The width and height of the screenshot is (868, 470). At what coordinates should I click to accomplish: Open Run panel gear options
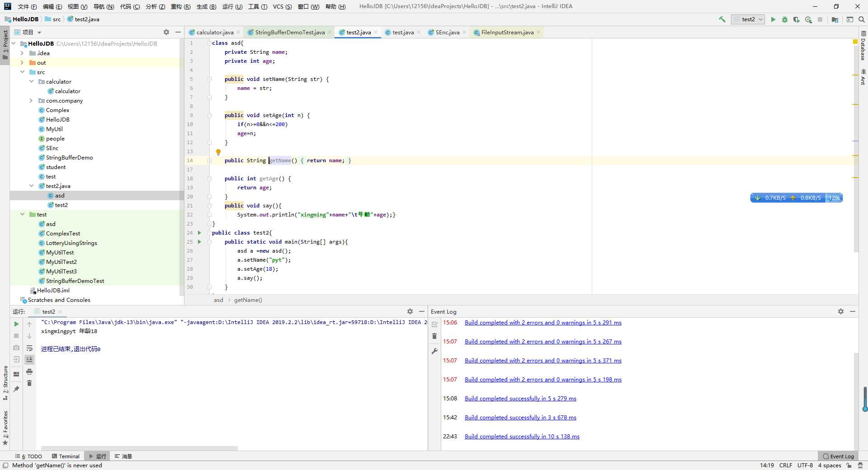point(410,311)
